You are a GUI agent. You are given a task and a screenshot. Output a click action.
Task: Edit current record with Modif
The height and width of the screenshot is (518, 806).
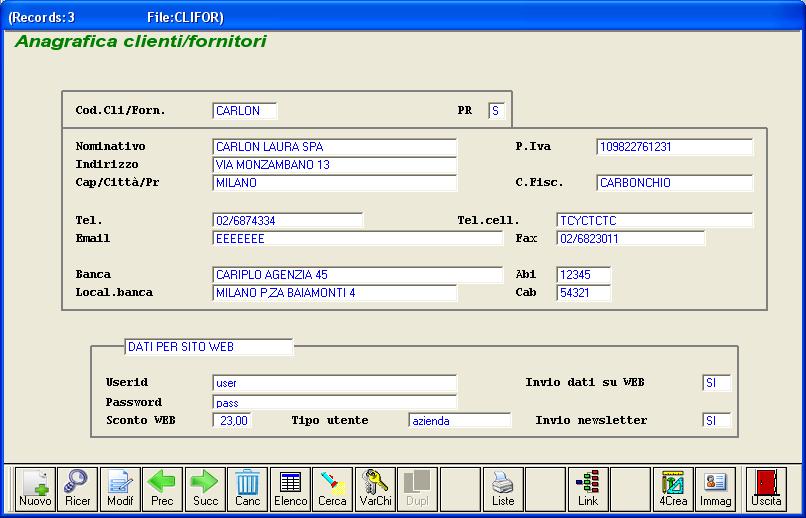120,489
